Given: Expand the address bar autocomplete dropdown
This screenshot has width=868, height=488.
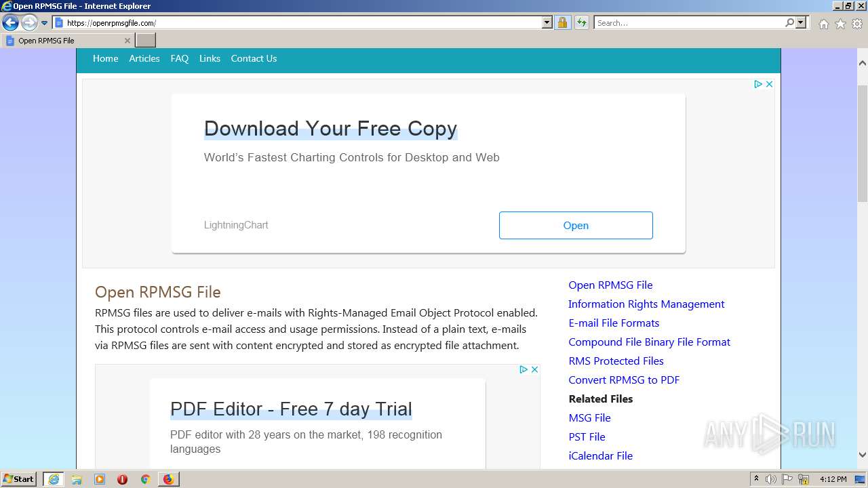Looking at the screenshot, I should coord(547,23).
